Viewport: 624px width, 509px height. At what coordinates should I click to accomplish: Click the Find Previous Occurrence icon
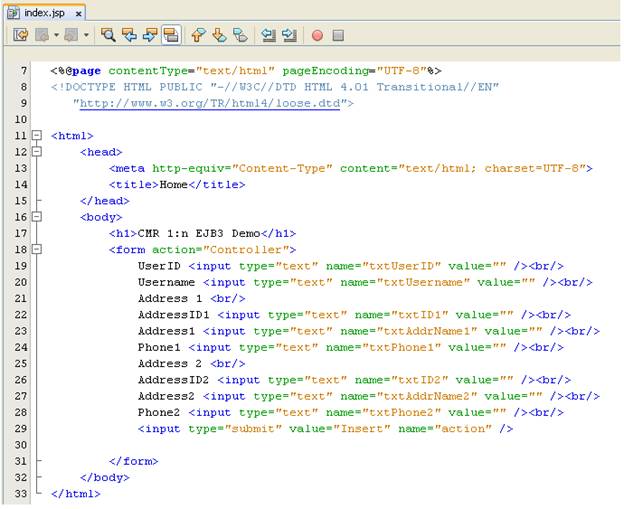[x=129, y=35]
